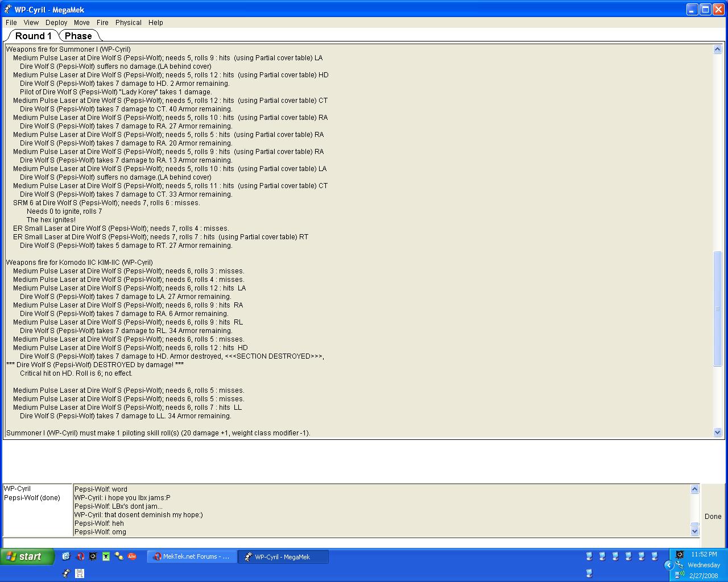Open the floppy-disk icon in the lower quick launch row
Viewport: 728px width, 582px height.
click(80, 573)
